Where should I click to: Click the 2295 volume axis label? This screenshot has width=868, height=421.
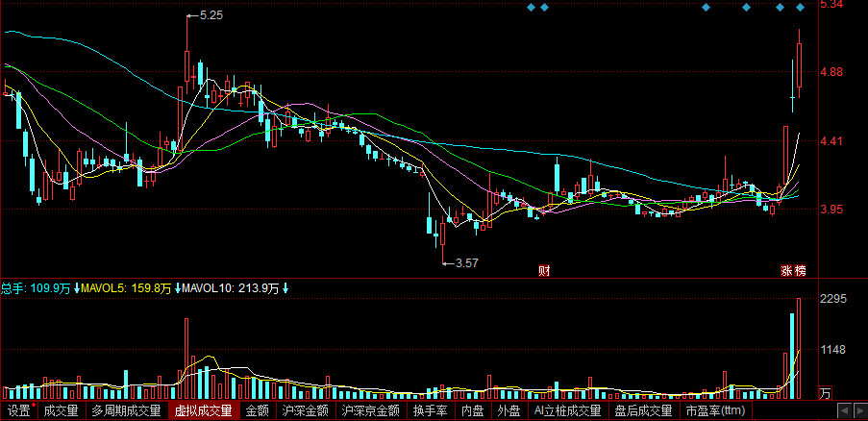pos(833,299)
